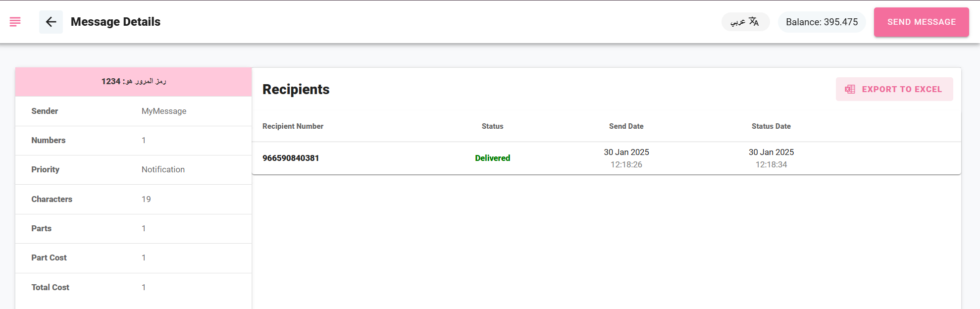Go back using the arrow button
Screen dimensions: 980x309
click(x=51, y=22)
